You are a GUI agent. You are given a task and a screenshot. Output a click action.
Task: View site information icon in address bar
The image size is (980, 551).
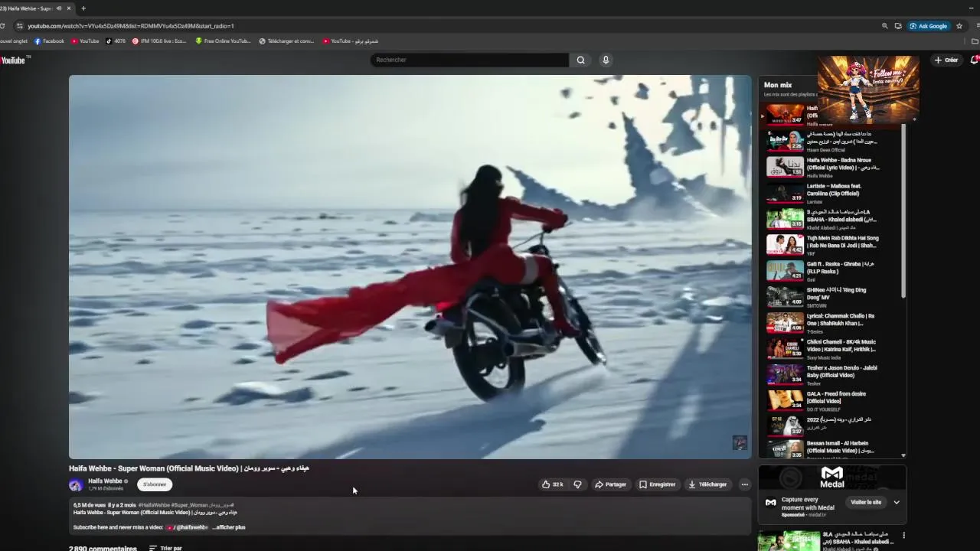point(19,26)
